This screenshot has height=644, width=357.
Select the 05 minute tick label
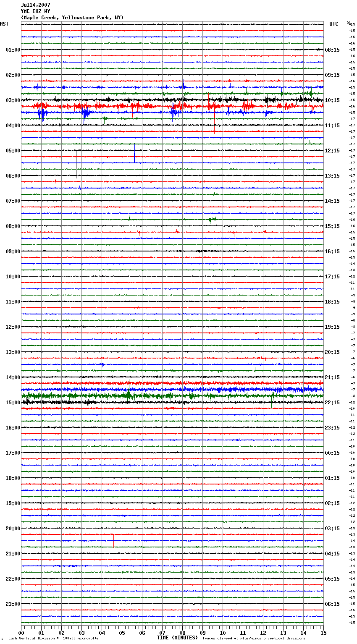(122, 633)
